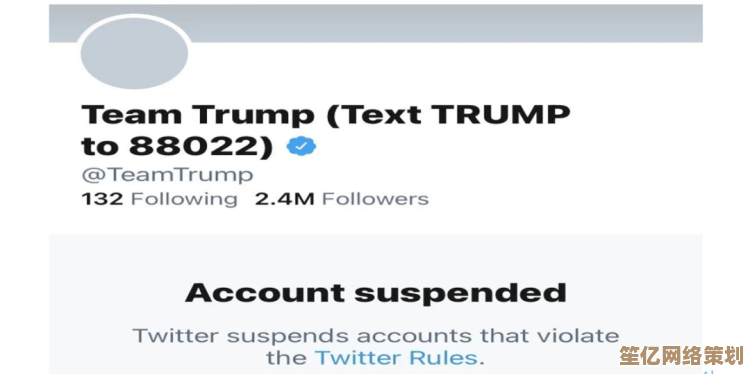Screen dimensions: 750x374
Task: Open the Twitter Rules link
Action: coord(397,357)
